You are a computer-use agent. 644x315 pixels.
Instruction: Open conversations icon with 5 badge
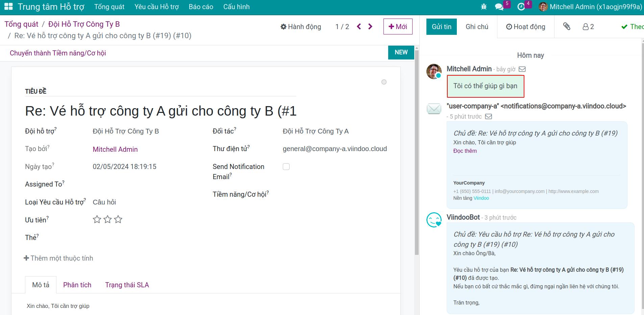coord(499,7)
